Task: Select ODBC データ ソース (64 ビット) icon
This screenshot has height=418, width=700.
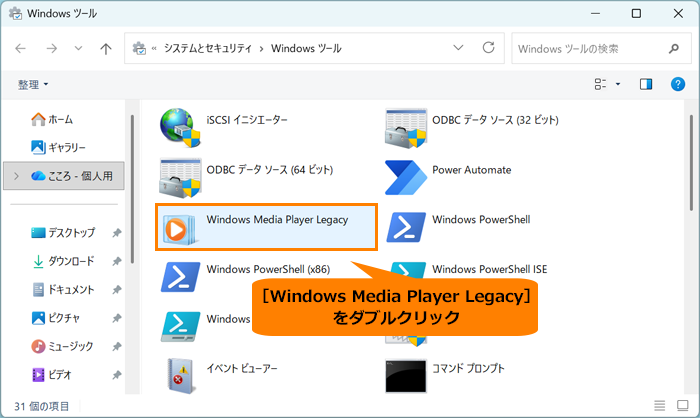Action: point(180,178)
